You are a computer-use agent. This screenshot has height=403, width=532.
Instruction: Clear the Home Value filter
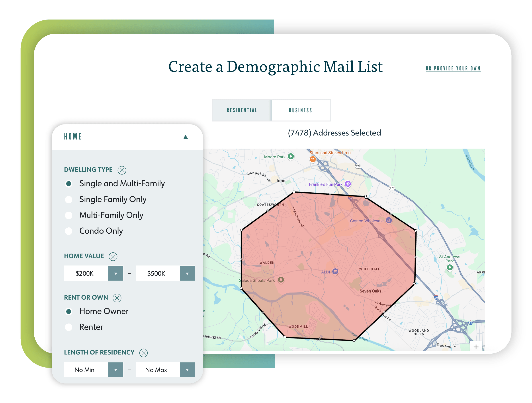tap(113, 256)
